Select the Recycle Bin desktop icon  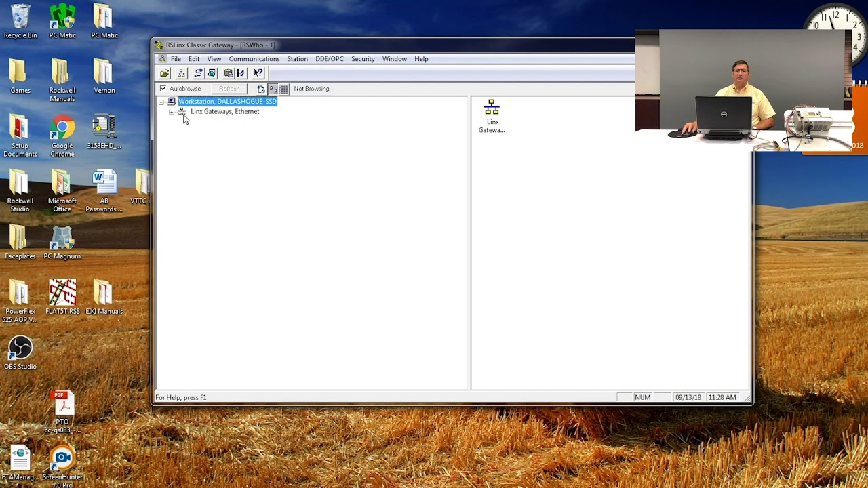click(20, 22)
